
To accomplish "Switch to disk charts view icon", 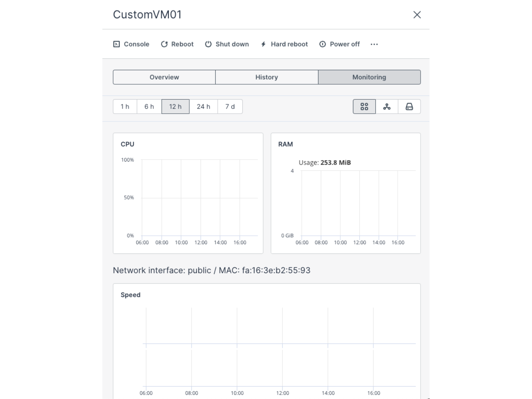I will click(409, 107).
